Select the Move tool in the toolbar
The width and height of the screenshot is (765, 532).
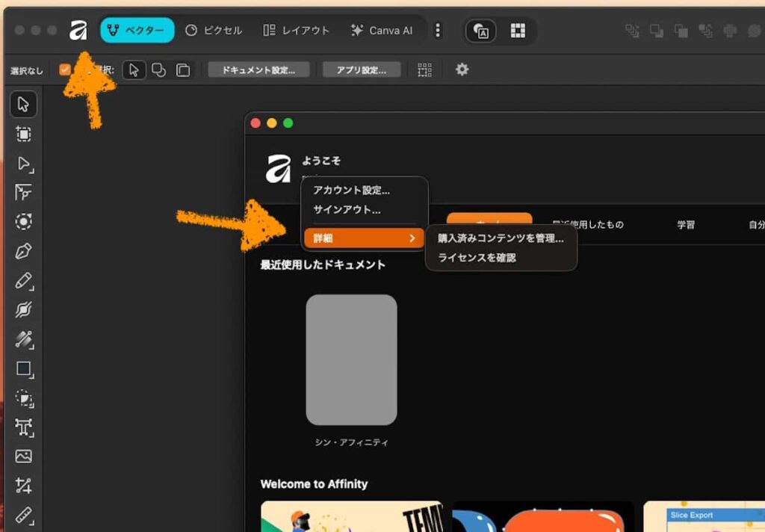[23, 105]
